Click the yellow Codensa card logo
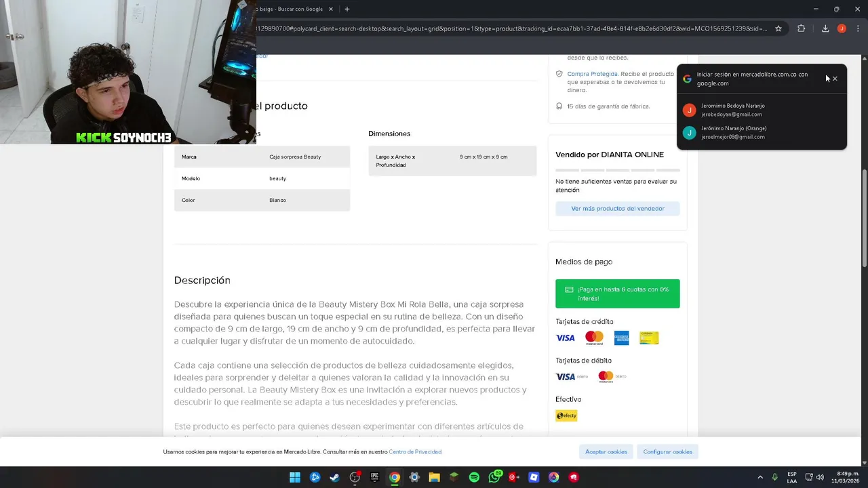Viewport: 868px width, 488px height. (649, 338)
